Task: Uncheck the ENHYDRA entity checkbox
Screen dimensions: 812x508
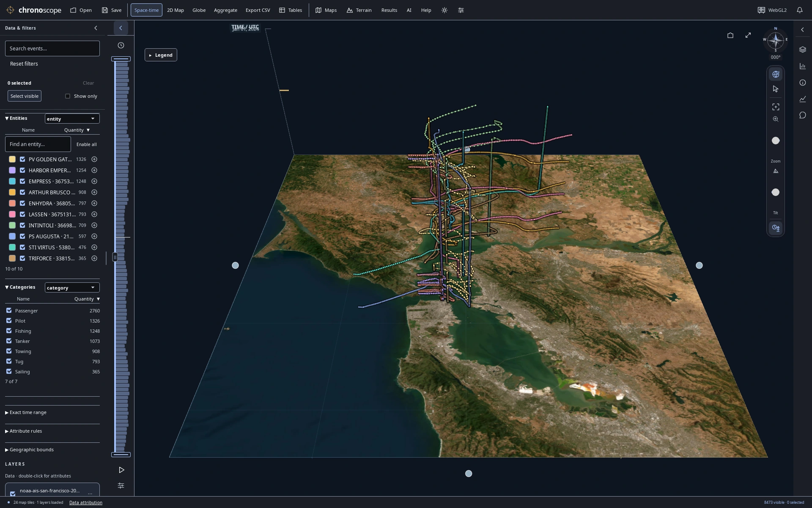Action: 22,203
